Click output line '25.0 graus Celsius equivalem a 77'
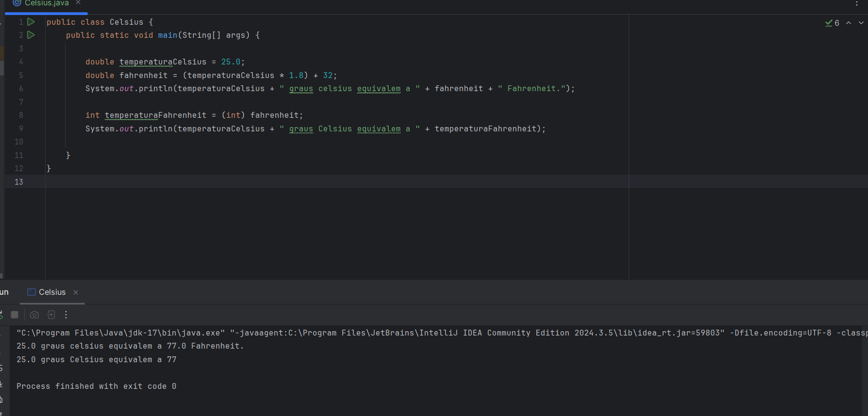 pyautogui.click(x=97, y=360)
